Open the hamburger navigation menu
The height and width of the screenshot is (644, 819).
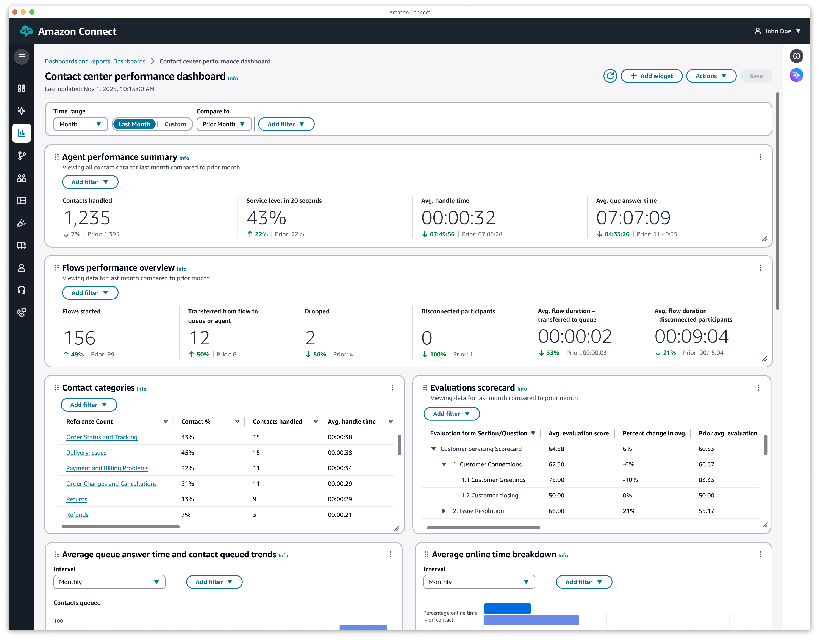pos(22,57)
